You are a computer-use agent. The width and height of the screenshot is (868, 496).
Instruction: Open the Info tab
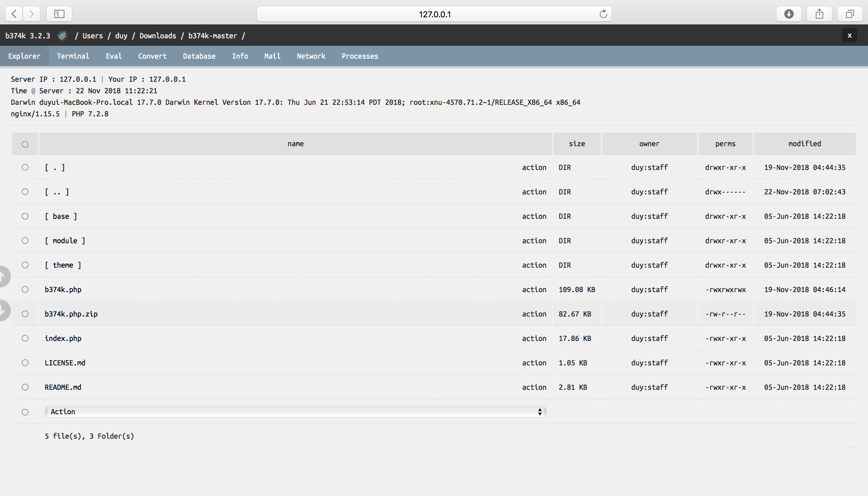(240, 56)
